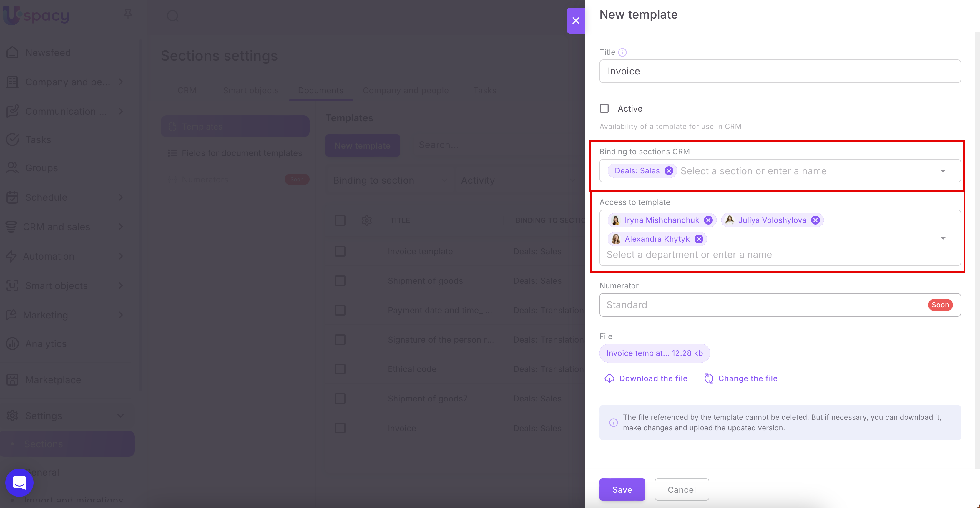Open the chat support bubble icon
The height and width of the screenshot is (508, 980).
pyautogui.click(x=19, y=482)
